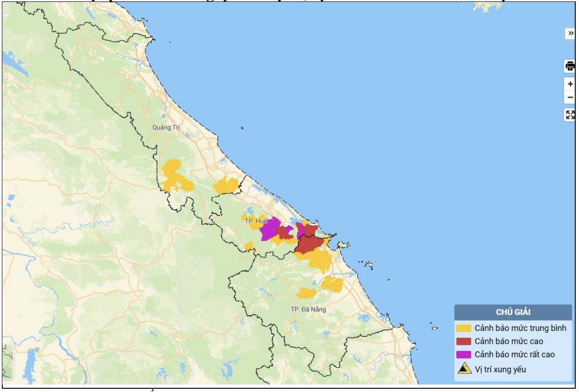579x392 pixels.
Task: Click "Cảnh báo mức rất cao" legend text
Action: click(x=515, y=354)
